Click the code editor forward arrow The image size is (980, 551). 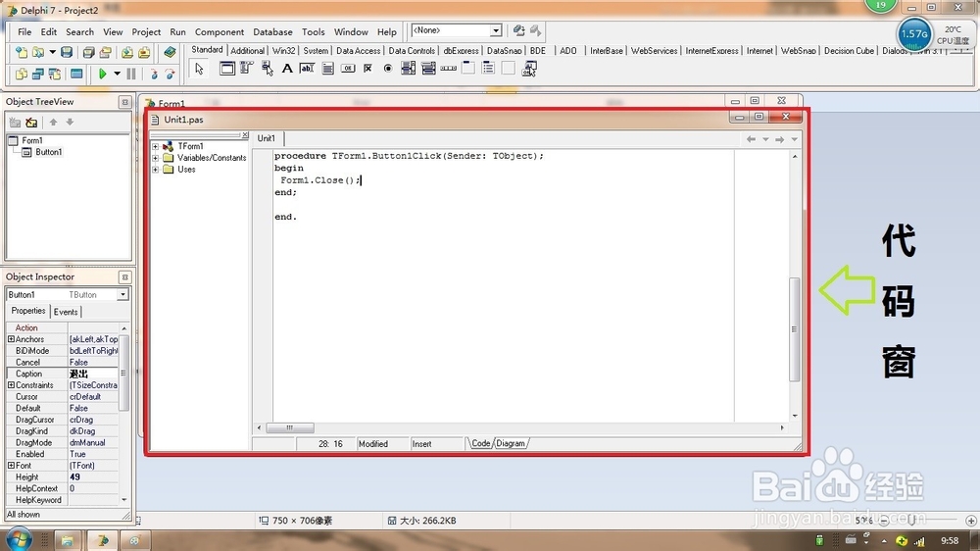click(x=779, y=139)
